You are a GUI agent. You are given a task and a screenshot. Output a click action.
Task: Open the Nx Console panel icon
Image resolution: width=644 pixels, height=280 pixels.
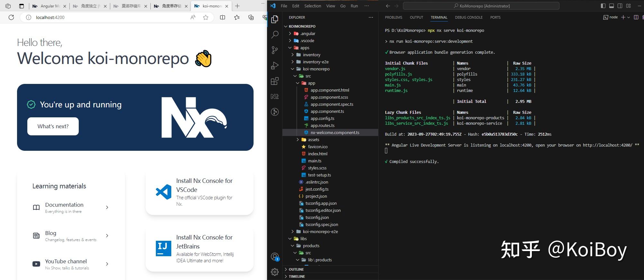[x=275, y=96]
